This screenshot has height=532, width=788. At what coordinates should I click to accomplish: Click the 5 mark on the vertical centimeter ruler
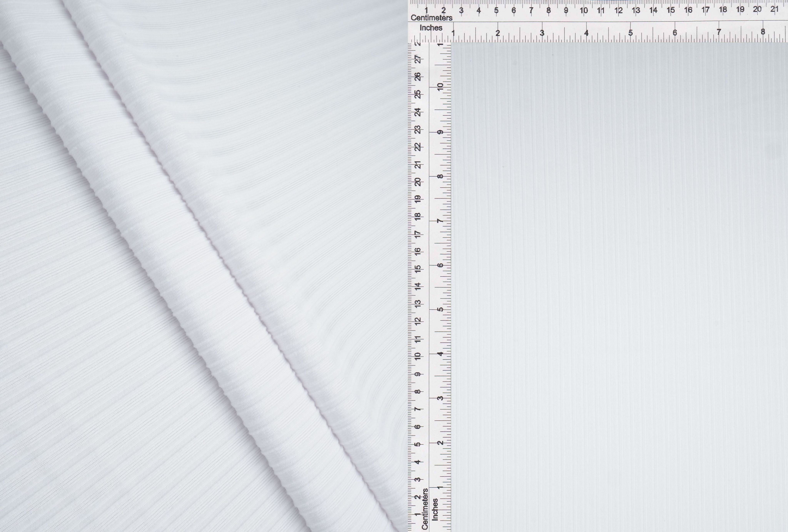(418, 444)
